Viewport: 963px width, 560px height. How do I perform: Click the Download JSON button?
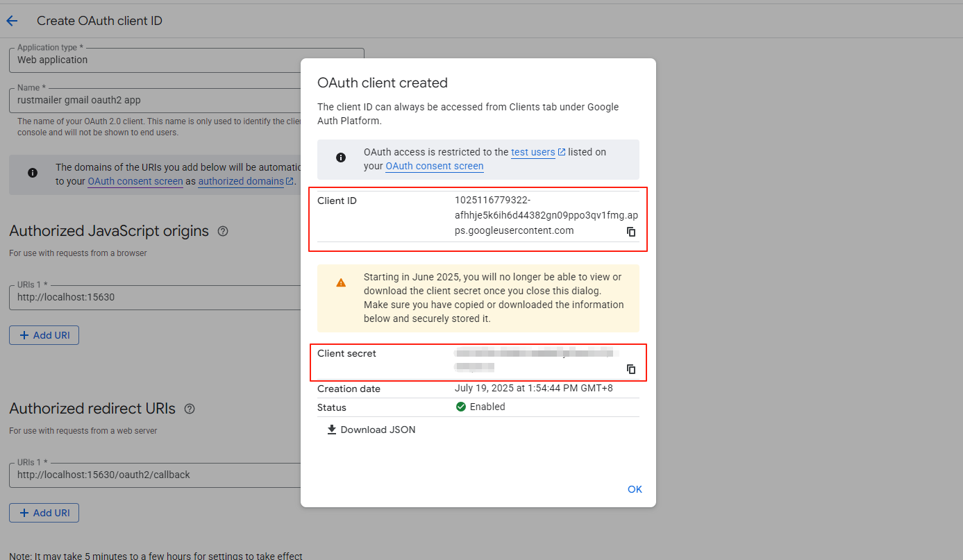click(371, 430)
